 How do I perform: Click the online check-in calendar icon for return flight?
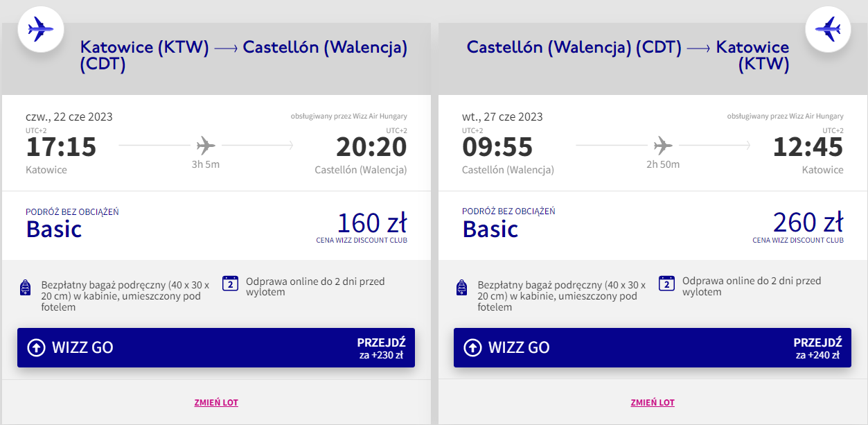[666, 283]
